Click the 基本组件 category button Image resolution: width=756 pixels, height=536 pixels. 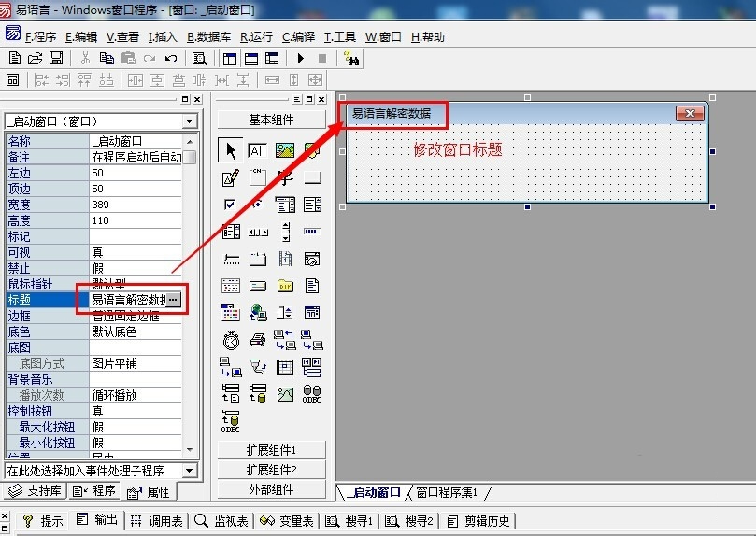coord(271,120)
